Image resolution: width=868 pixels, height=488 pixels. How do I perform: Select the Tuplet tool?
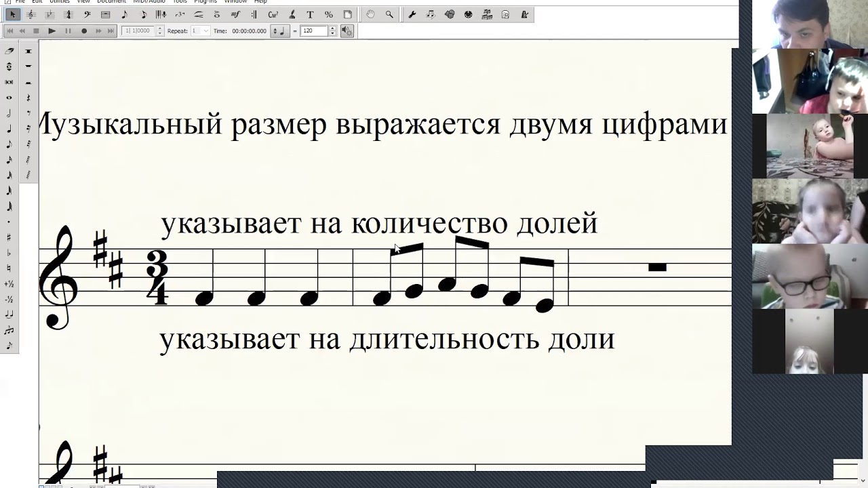180,14
